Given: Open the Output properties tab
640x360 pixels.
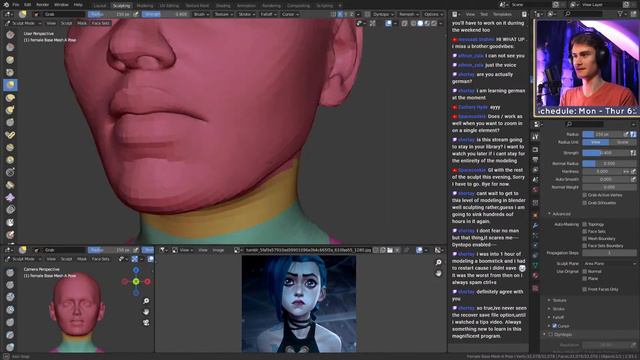Looking at the screenshot, I should (536, 160).
